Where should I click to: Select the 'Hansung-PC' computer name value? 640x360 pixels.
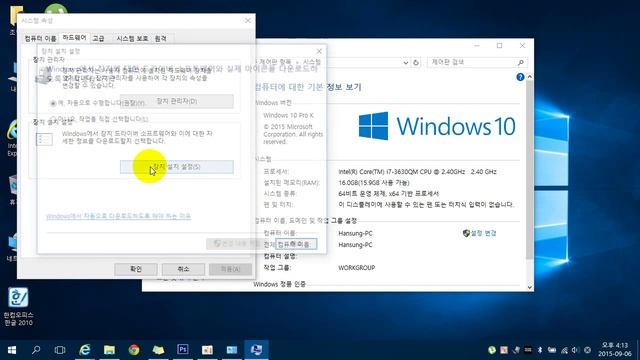point(355,233)
